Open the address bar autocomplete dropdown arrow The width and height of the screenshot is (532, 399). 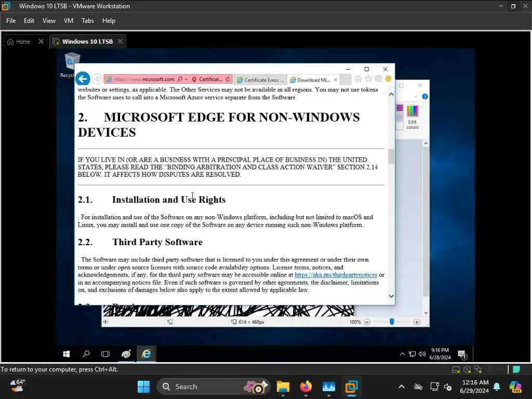pyautogui.click(x=187, y=79)
